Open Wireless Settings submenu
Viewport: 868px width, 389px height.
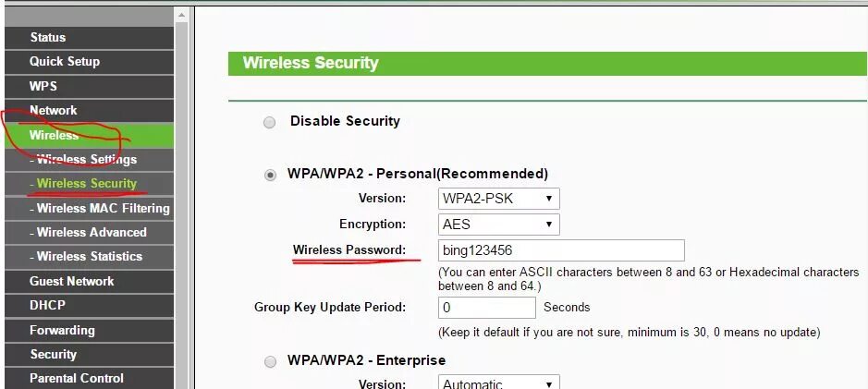(89, 159)
